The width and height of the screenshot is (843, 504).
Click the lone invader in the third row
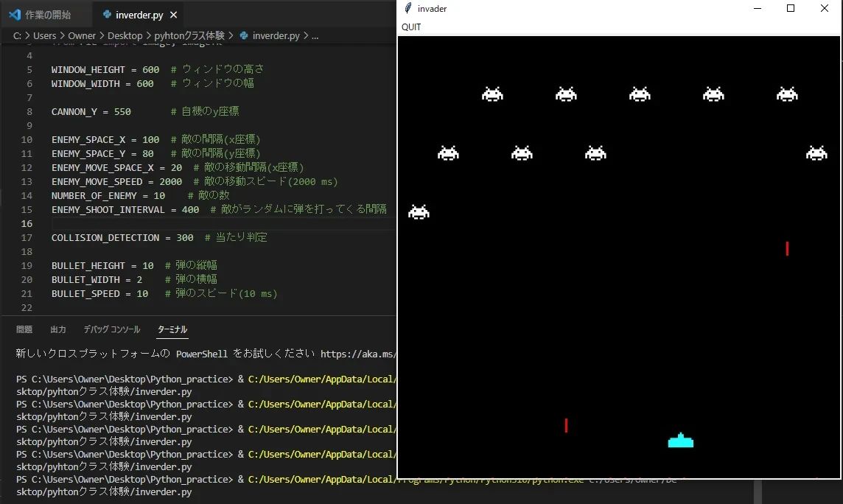(419, 212)
